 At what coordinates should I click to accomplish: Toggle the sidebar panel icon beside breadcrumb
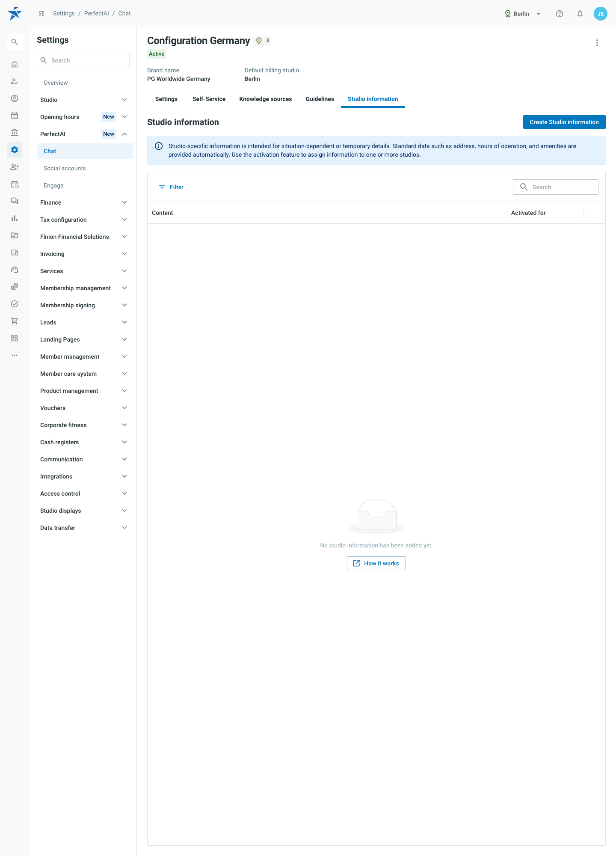[x=41, y=14]
